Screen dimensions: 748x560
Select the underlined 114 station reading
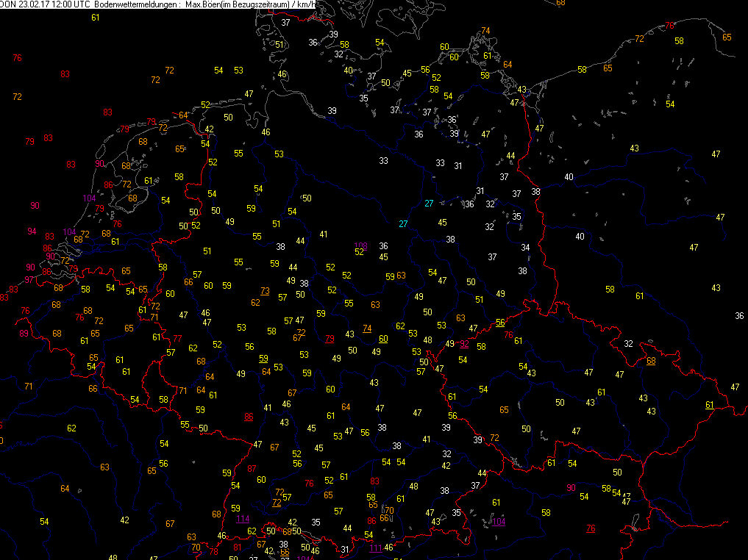243,518
